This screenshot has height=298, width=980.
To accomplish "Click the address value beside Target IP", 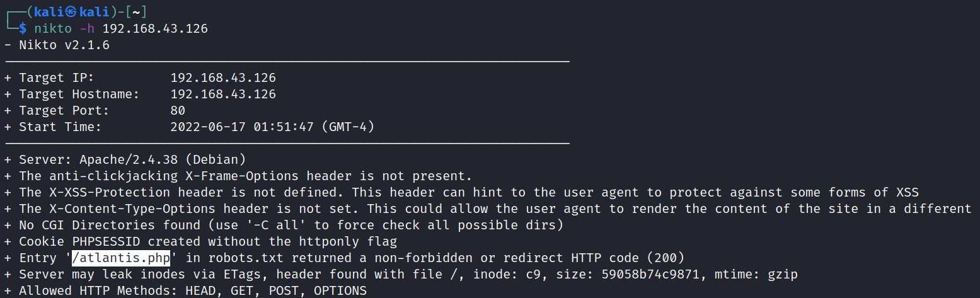I will coord(223,78).
